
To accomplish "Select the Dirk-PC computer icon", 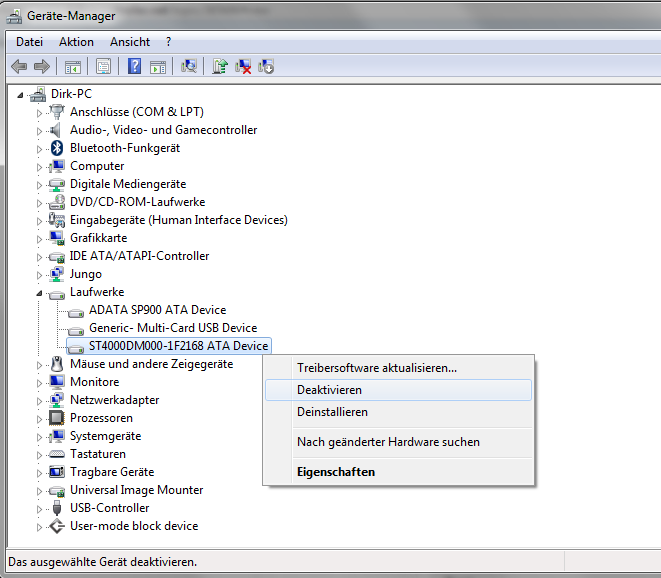I will coord(38,94).
